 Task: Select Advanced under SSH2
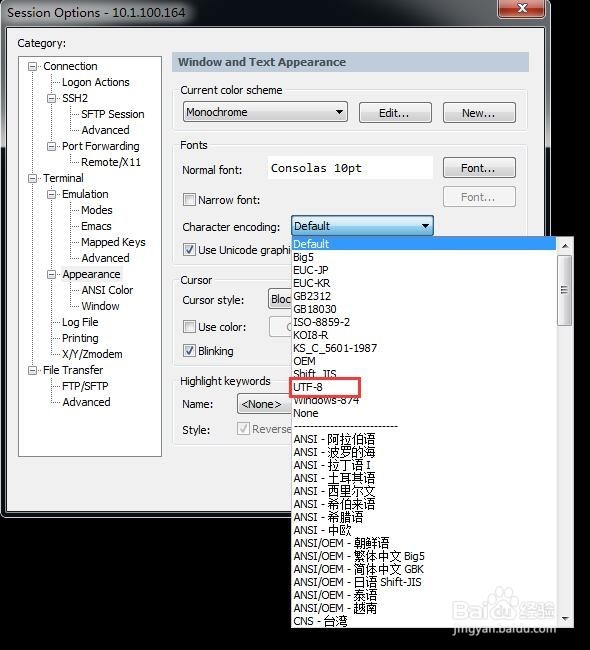105,130
